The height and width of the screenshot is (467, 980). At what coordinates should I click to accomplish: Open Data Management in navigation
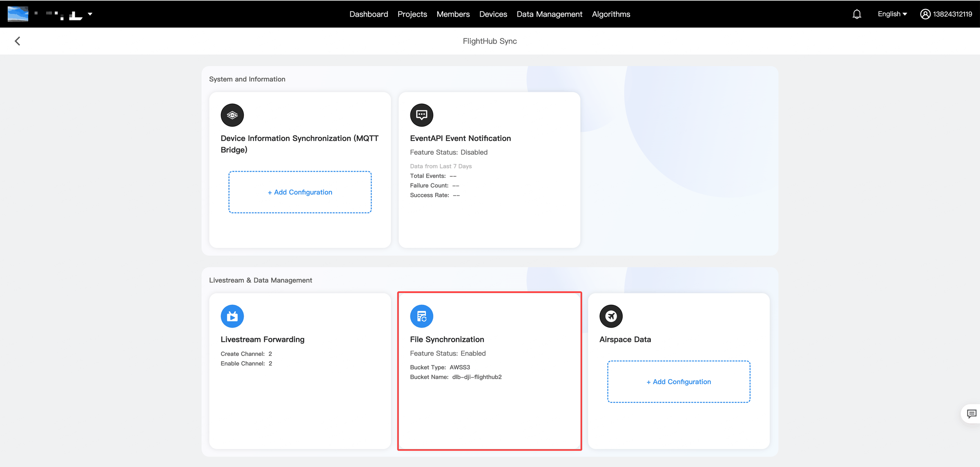[x=549, y=14]
